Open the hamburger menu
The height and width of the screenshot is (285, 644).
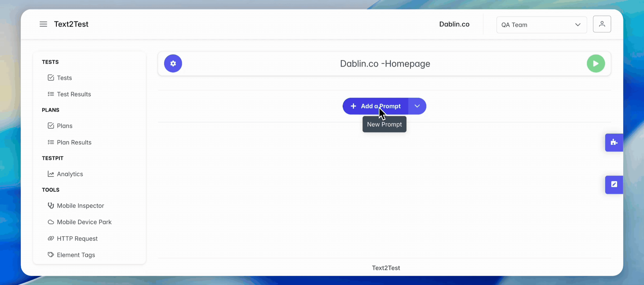coord(43,24)
